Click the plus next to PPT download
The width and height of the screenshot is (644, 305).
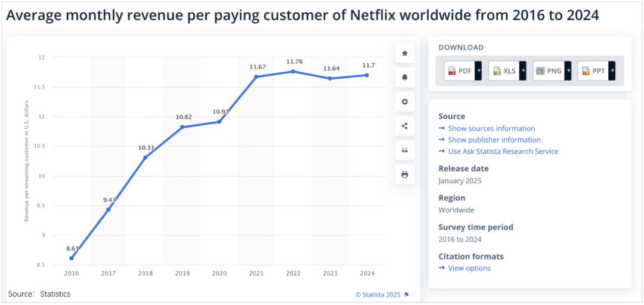612,71
